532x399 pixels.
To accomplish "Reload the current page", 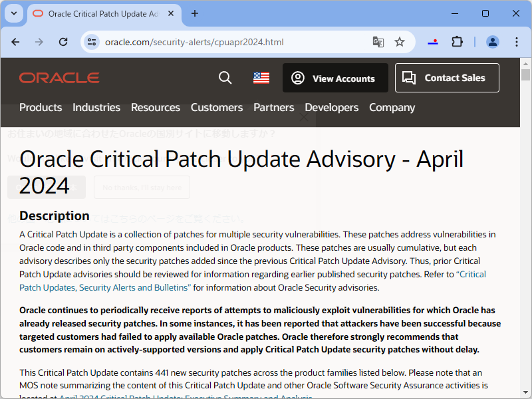I will [63, 41].
